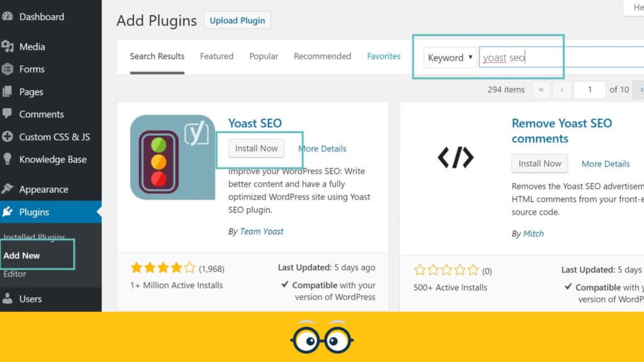644x362 pixels.
Task: Open the Team Yoast author link
Action: 262,231
